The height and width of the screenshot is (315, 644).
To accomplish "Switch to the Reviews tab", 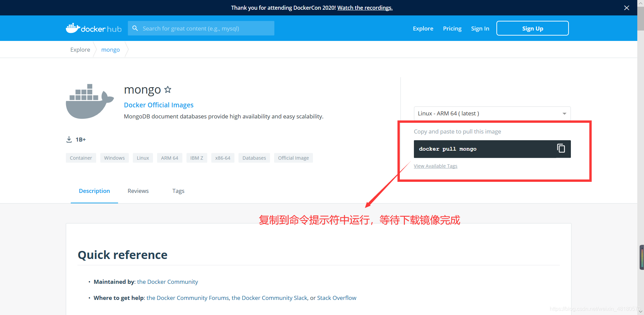I will pyautogui.click(x=138, y=191).
